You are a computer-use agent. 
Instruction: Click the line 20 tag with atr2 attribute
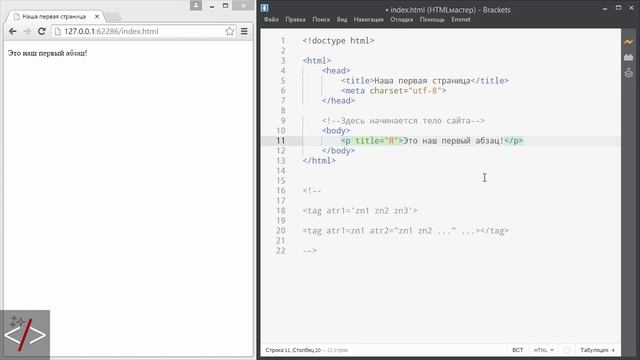406,231
